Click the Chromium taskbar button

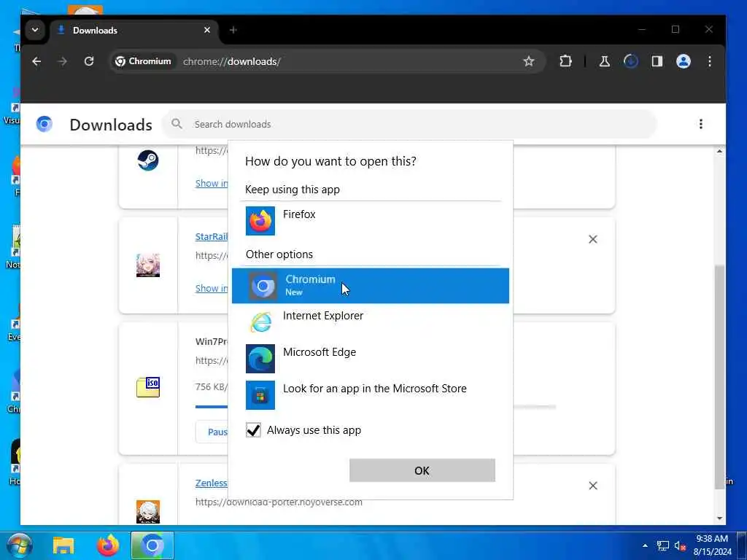coord(152,545)
